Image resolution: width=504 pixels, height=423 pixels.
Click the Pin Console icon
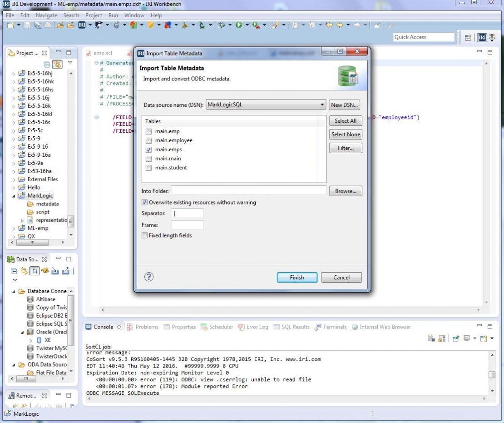456,338
